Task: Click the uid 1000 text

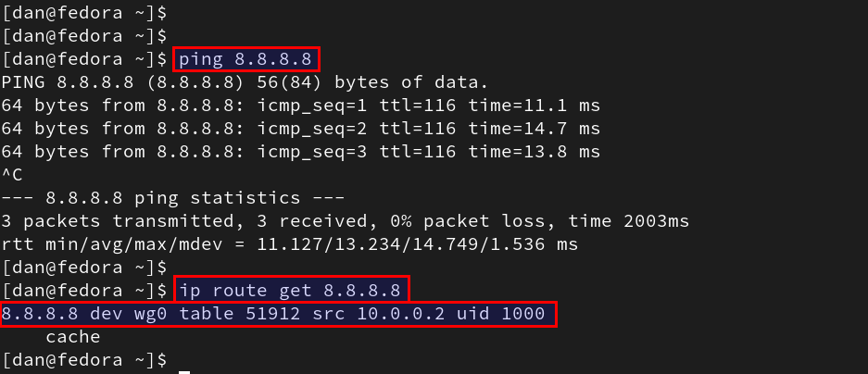Action: [x=501, y=314]
